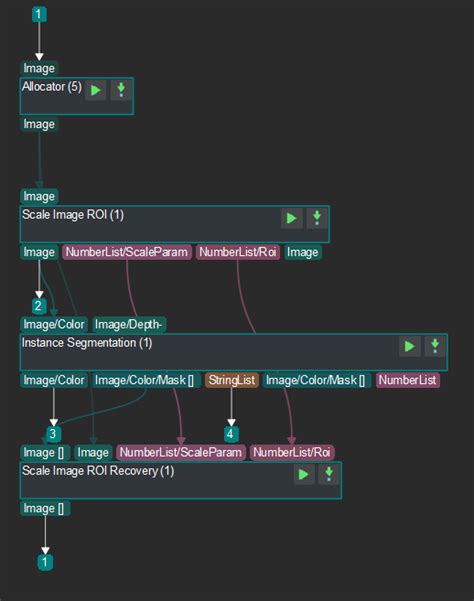Select marker 4 below StringList
Screen dimensions: 474x601
pos(231,434)
